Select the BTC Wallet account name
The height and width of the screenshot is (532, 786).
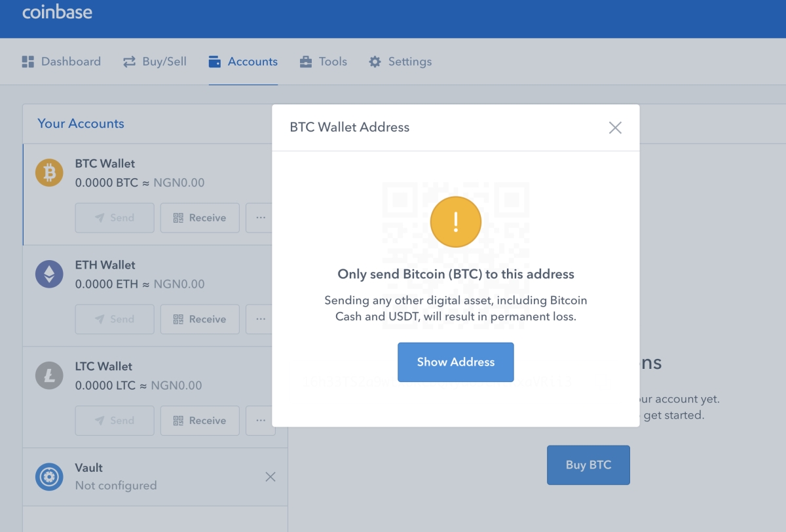[x=105, y=164]
